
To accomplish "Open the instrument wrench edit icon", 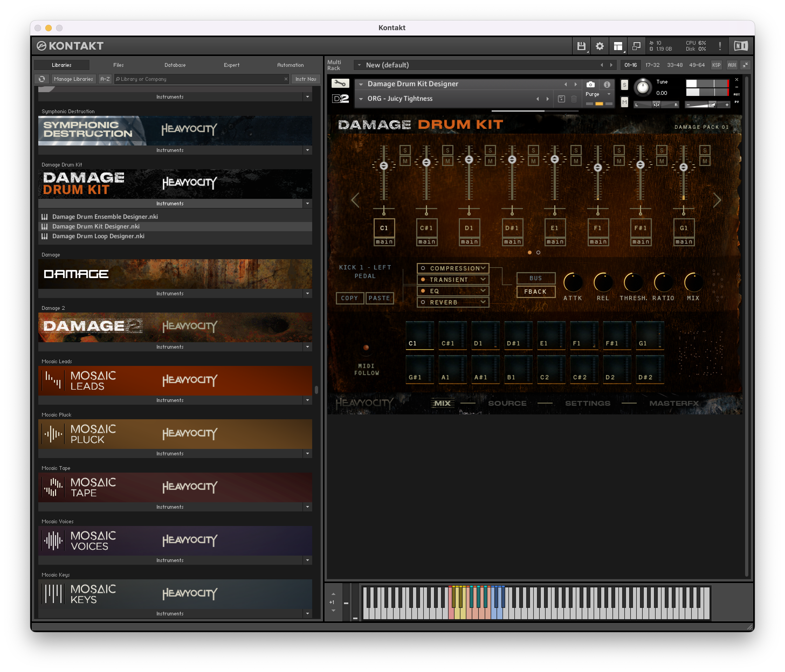I will 340,83.
